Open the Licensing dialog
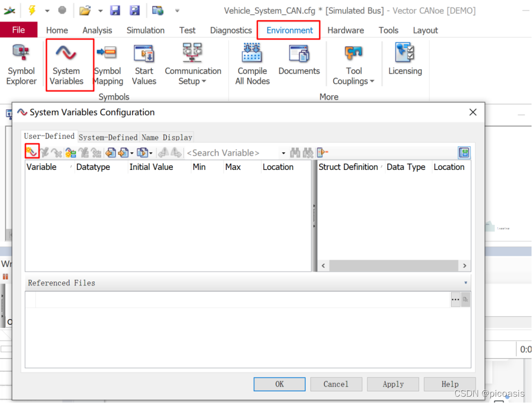The width and height of the screenshot is (532, 403). 405,59
